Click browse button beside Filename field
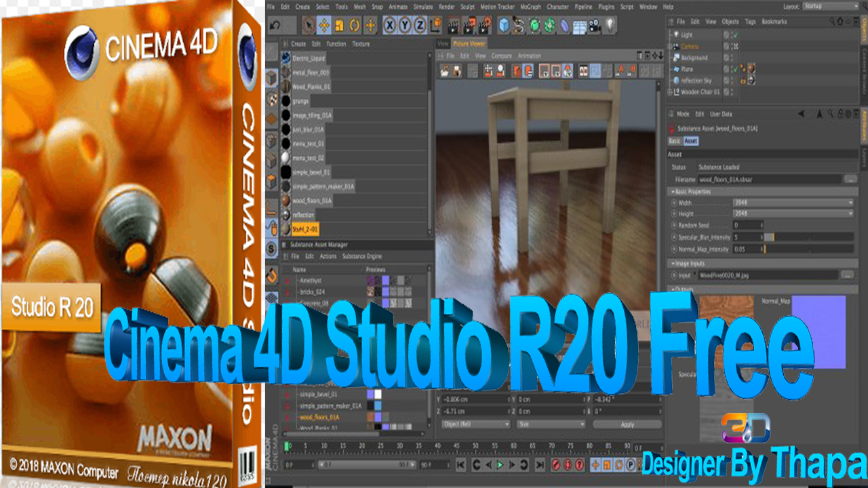Viewport: 868px width, 488px height. click(850, 179)
